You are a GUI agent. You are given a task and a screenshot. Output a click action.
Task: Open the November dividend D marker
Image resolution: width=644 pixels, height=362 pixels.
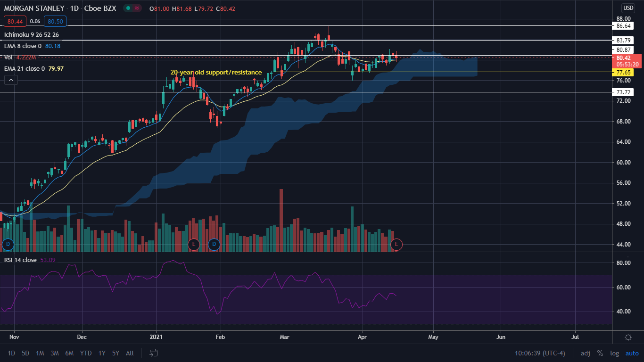8,244
